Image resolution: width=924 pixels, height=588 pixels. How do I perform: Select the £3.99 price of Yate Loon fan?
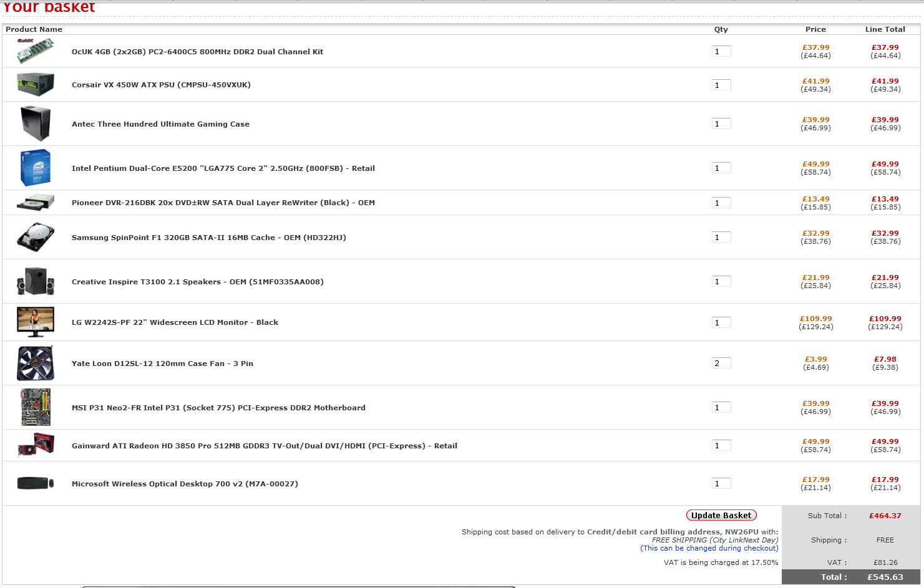pyautogui.click(x=816, y=359)
